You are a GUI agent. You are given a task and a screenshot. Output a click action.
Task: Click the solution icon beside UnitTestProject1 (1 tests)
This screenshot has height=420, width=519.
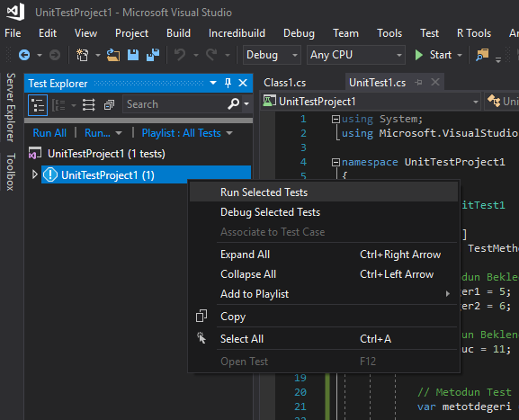(35, 153)
